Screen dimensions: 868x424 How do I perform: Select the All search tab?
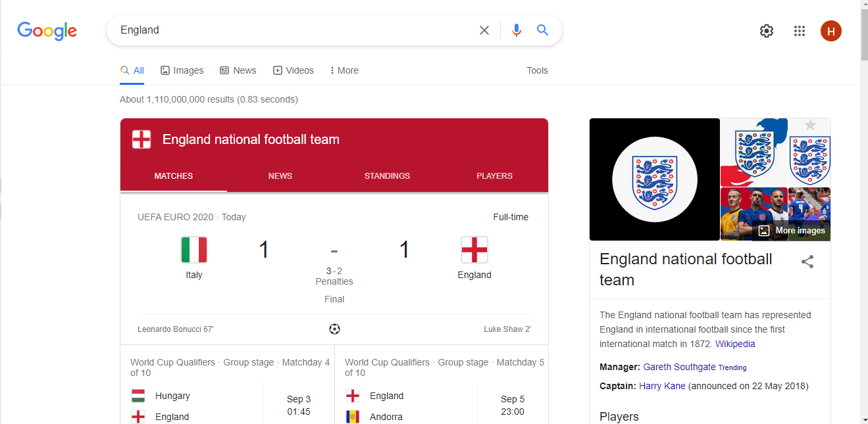[132, 70]
